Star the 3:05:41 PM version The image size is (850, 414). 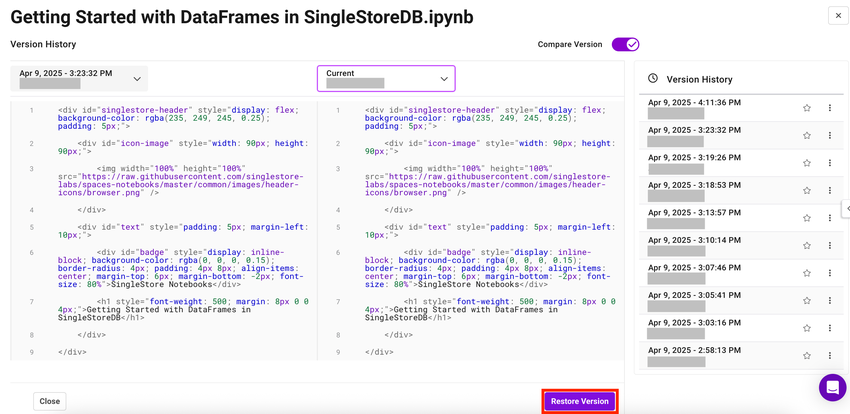[x=807, y=301]
